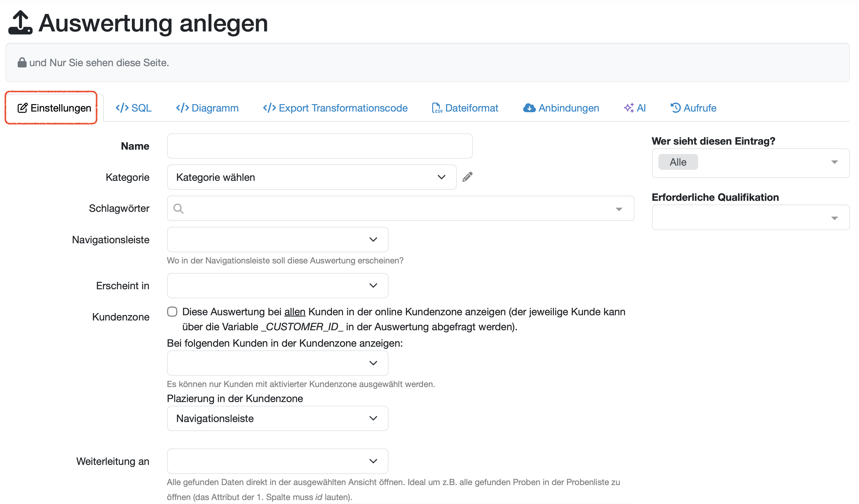Click the sparkle AI tab icon

click(x=629, y=108)
